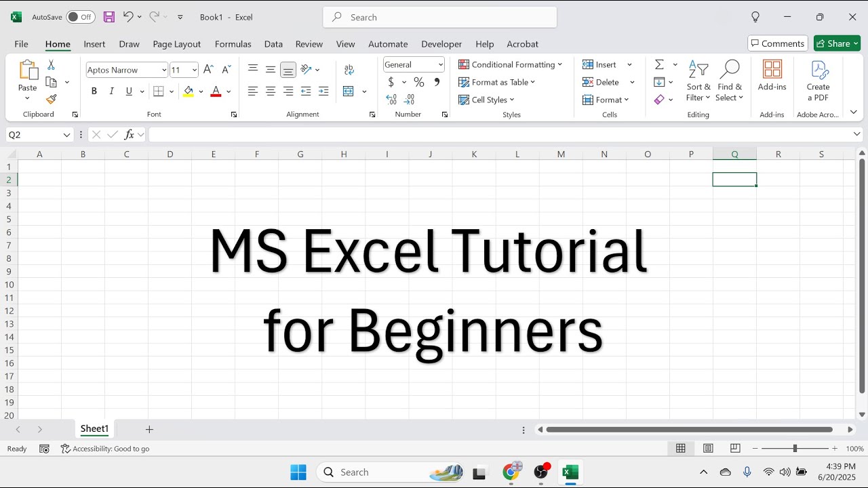Open the Fill Color yellow swatch
This screenshot has width=868, height=488.
(189, 91)
